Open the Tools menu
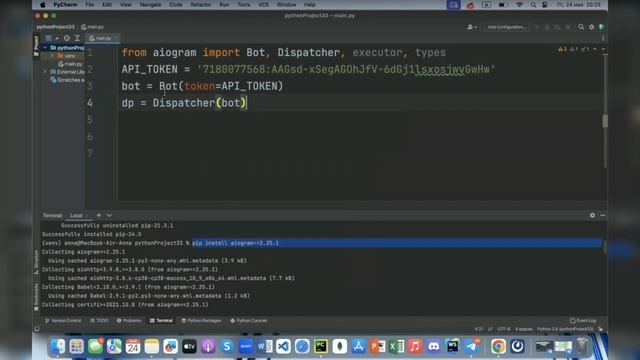640x360 pixels. [x=243, y=5]
